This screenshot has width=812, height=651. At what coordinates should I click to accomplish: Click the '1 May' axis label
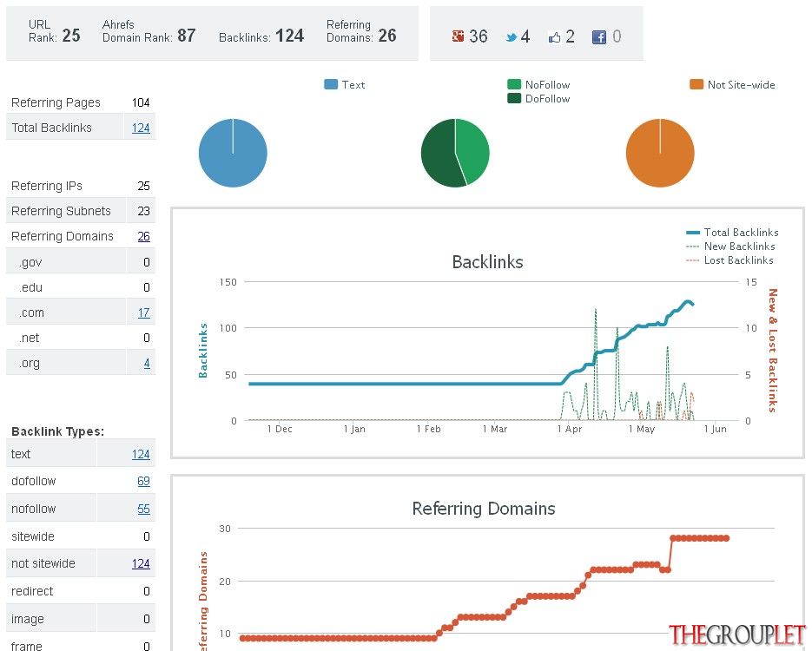coord(642,429)
